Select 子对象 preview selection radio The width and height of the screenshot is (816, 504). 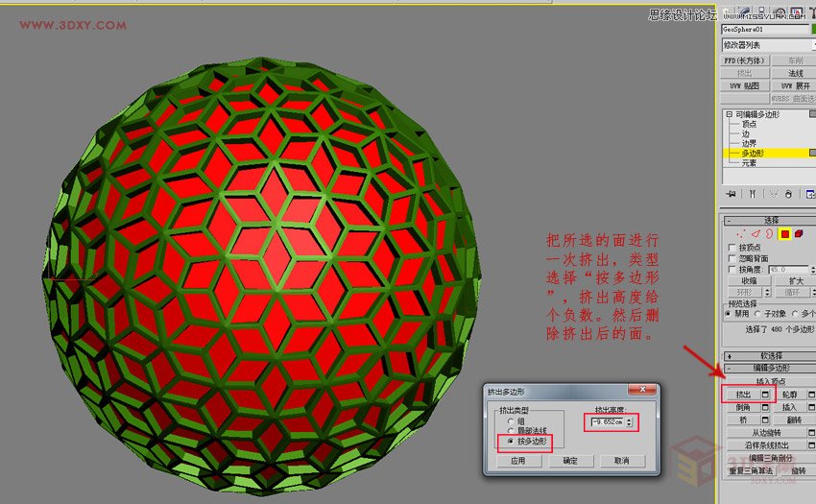(757, 314)
